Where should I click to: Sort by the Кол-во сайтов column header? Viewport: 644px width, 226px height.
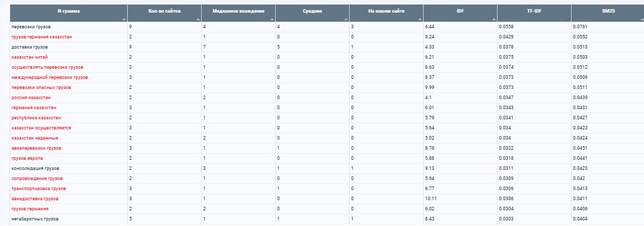(164, 11)
